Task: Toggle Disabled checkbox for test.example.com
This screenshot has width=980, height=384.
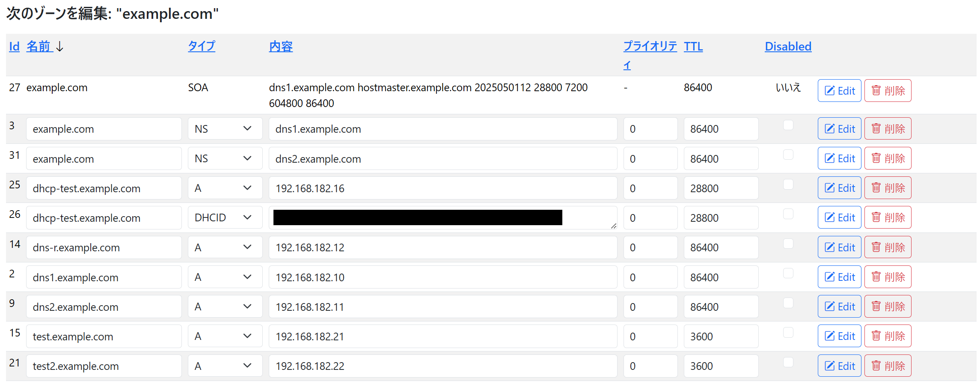Action: pos(788,332)
